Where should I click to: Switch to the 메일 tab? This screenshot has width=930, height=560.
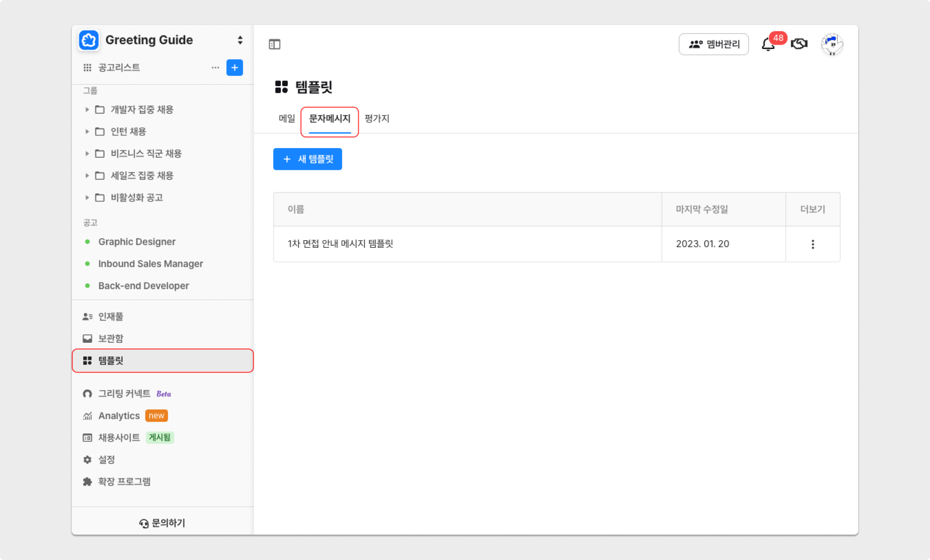pyautogui.click(x=287, y=119)
